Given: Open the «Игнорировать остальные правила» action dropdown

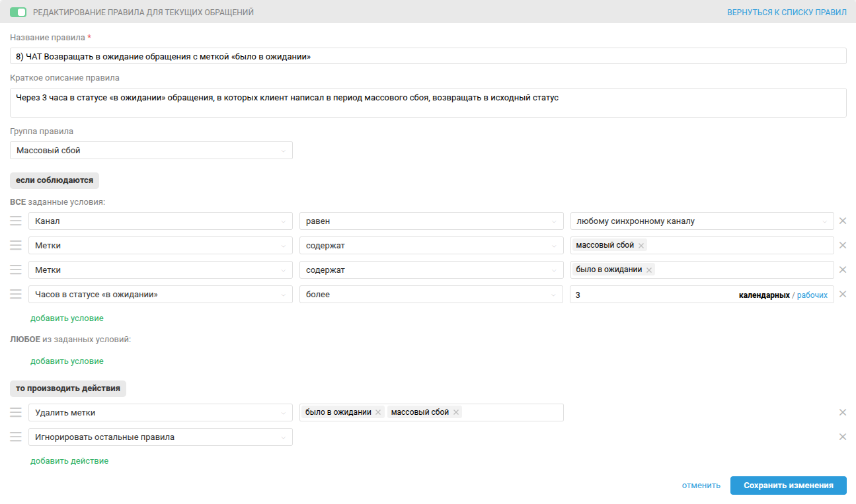Looking at the screenshot, I should 160,437.
